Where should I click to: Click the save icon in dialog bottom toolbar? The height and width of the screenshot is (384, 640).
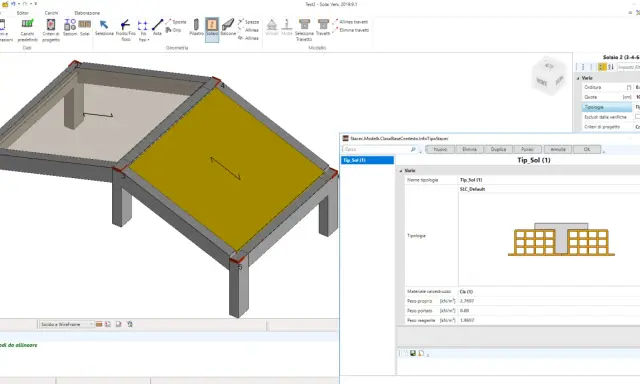click(413, 353)
